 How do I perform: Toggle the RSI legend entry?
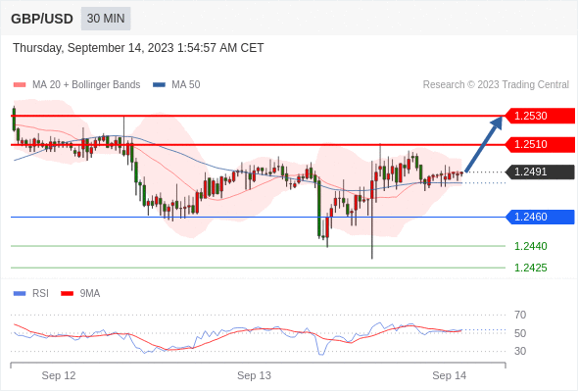pos(31,294)
